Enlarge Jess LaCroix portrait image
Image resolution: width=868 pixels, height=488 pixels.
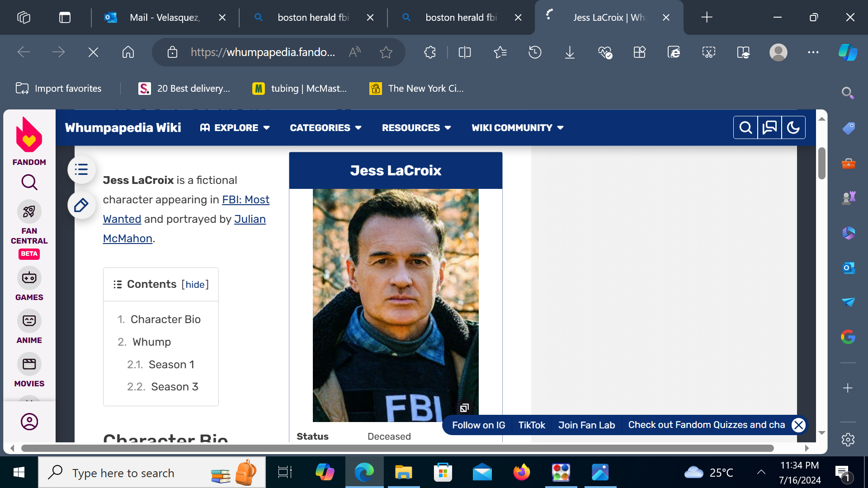(x=464, y=408)
